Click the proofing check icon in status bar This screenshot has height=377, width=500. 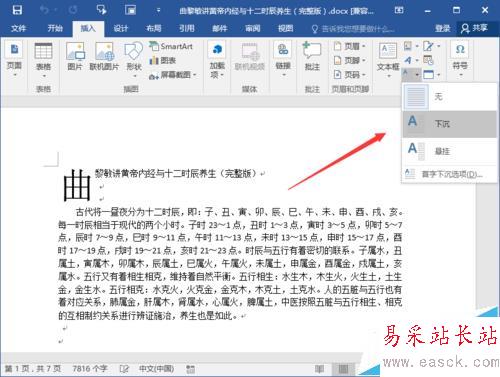pyautogui.click(x=124, y=369)
